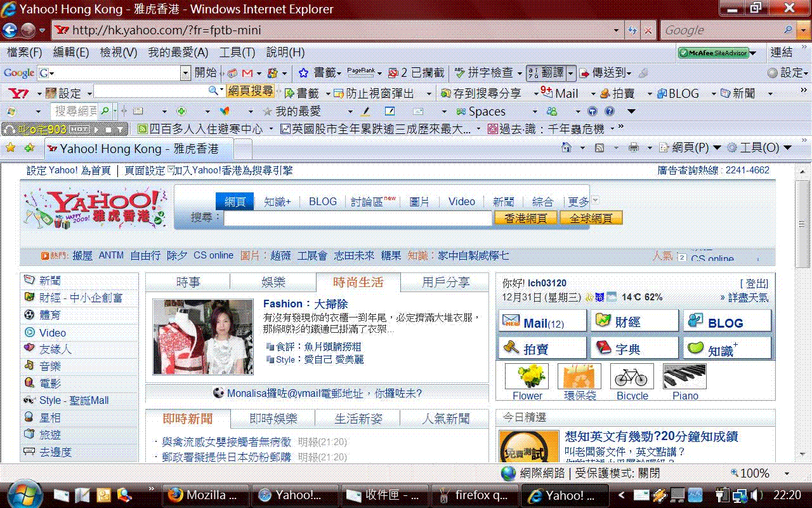Click the volume speaker icon in the system tray

click(x=756, y=495)
